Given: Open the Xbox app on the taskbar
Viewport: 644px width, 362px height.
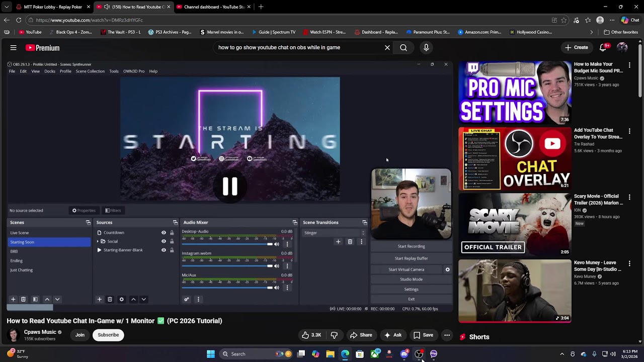Looking at the screenshot, I should click(375, 354).
